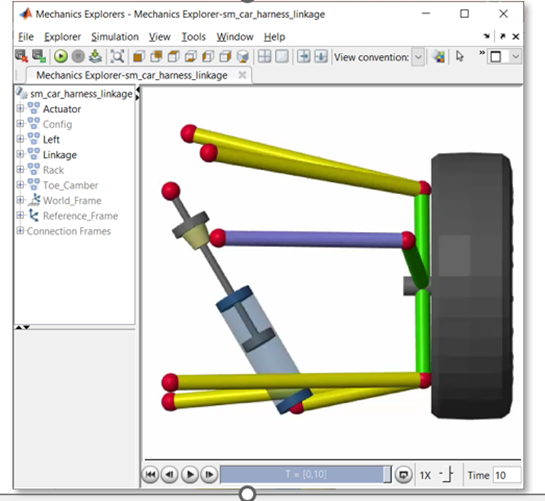The image size is (545, 501).
Task: Select the top view cube icon
Action: pos(173,56)
